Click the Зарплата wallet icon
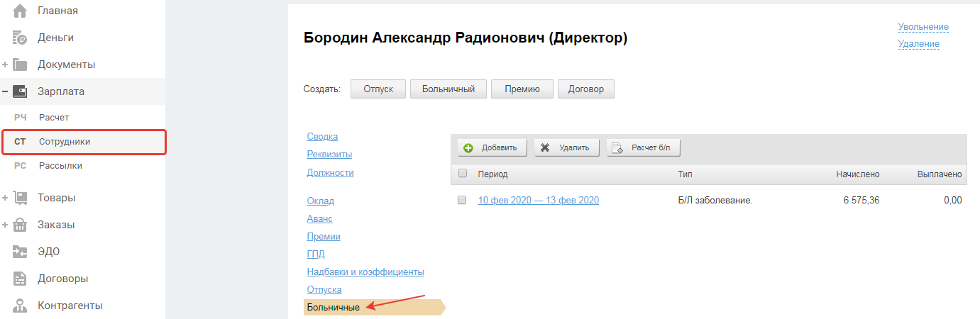 20,91
